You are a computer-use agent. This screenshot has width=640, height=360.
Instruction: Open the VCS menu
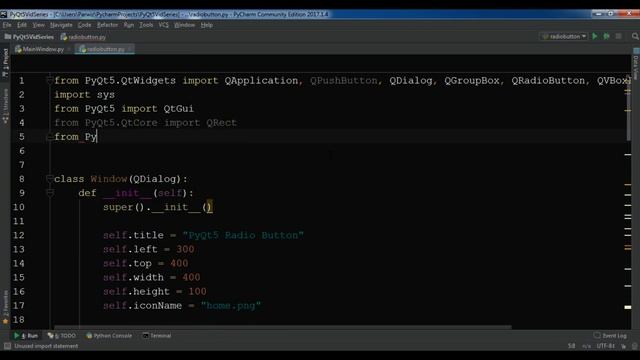tap(163, 25)
